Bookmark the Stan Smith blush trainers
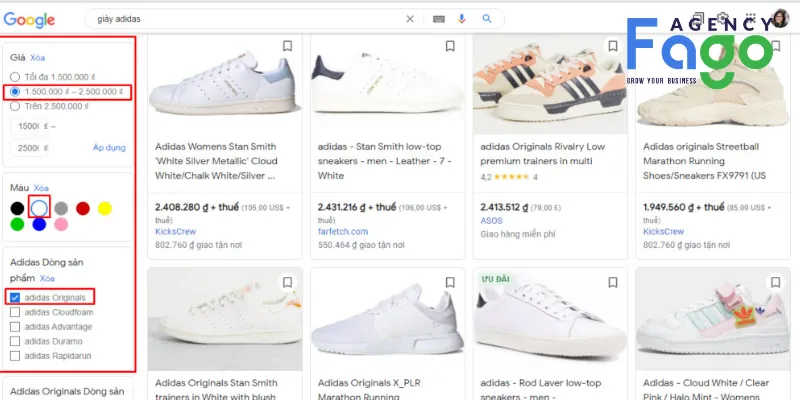Image resolution: width=800 pixels, height=400 pixels. [287, 282]
